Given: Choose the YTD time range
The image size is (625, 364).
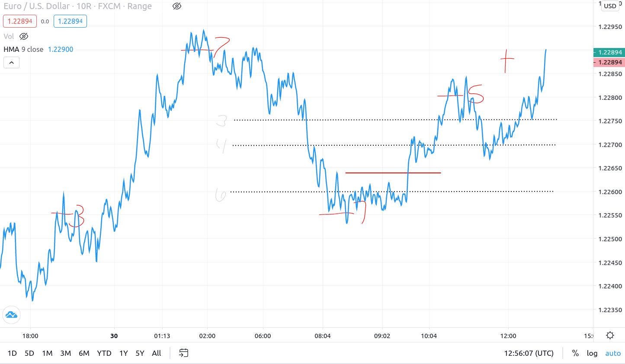Looking at the screenshot, I should point(104,353).
